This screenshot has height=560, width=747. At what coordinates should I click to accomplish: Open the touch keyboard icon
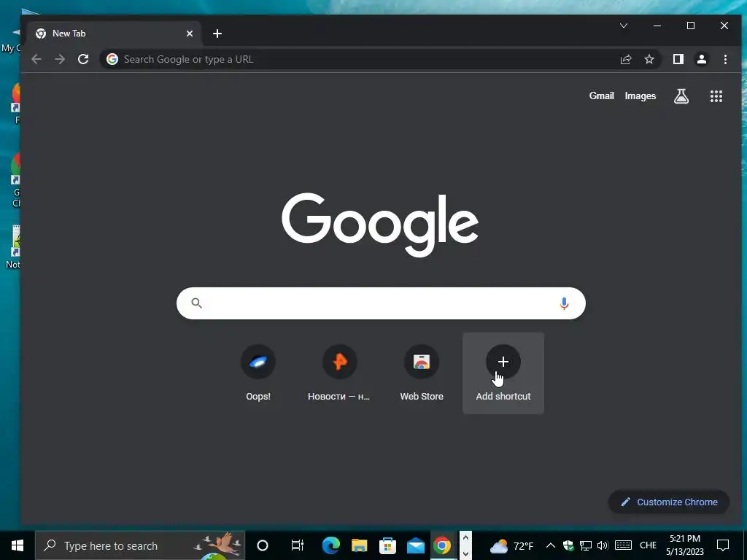coord(623,545)
